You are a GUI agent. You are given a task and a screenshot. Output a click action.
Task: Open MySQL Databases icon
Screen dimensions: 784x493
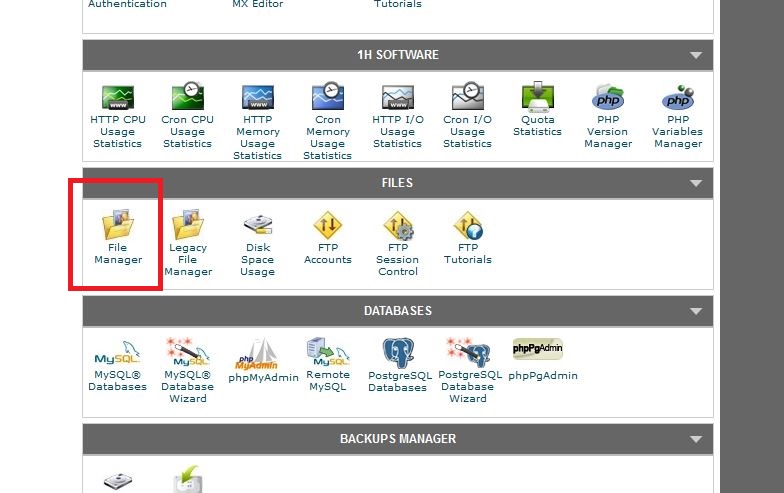118,353
